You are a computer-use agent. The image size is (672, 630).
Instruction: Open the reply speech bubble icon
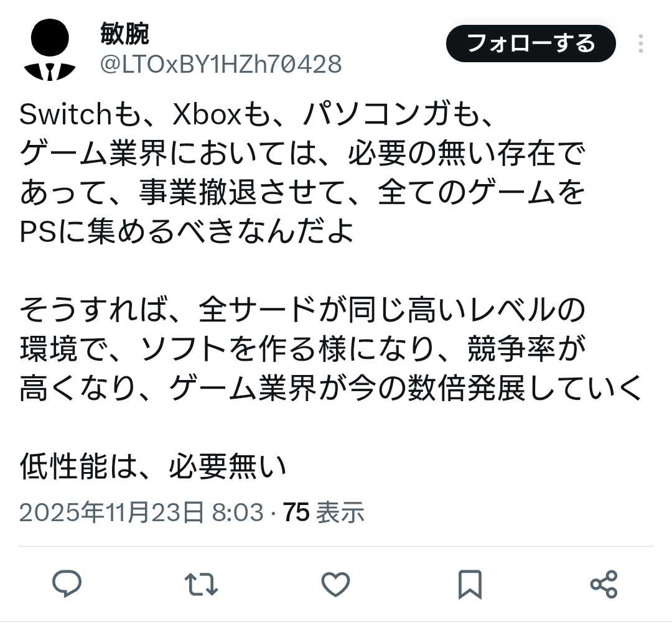tap(67, 584)
